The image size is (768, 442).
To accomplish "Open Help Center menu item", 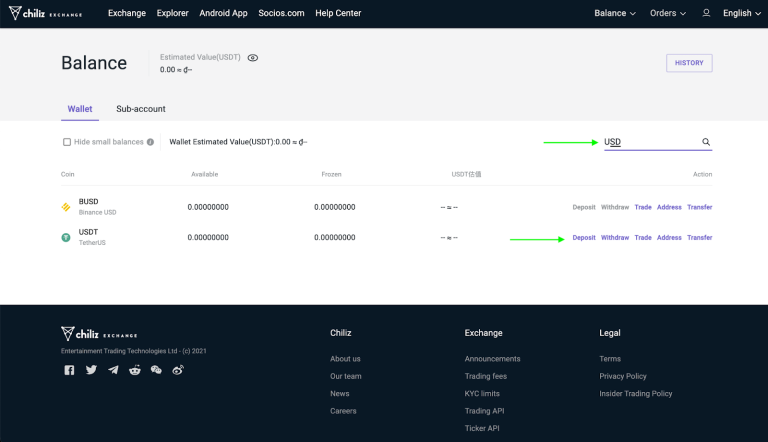I will [338, 13].
